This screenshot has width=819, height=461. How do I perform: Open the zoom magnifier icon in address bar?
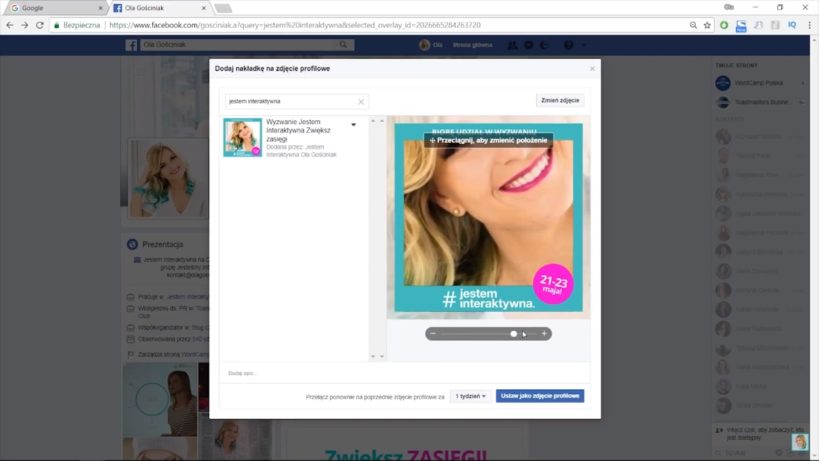(693, 25)
